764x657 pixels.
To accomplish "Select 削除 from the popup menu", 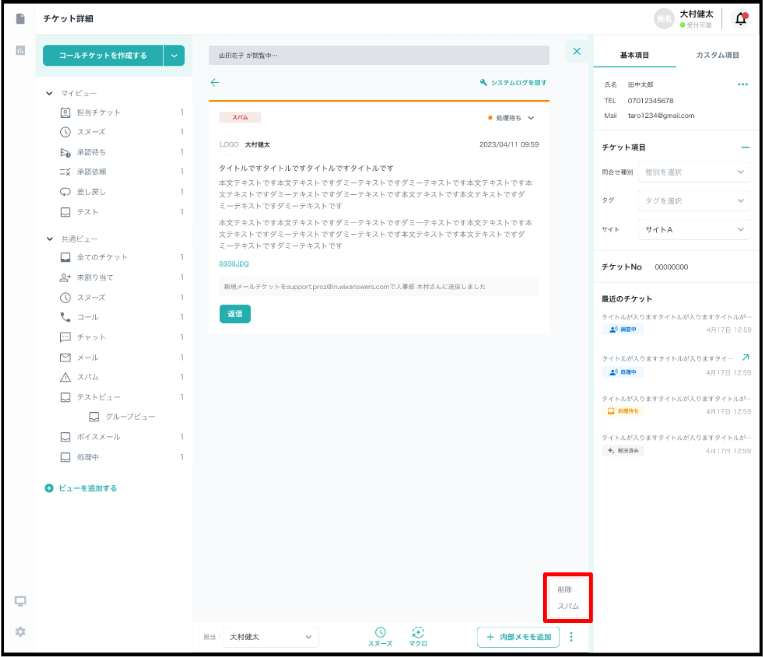I will pos(565,589).
